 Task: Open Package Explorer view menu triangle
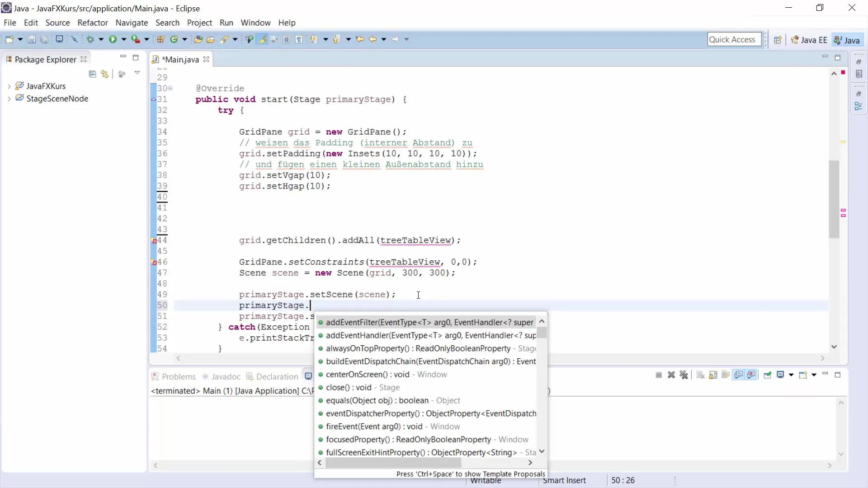click(137, 73)
